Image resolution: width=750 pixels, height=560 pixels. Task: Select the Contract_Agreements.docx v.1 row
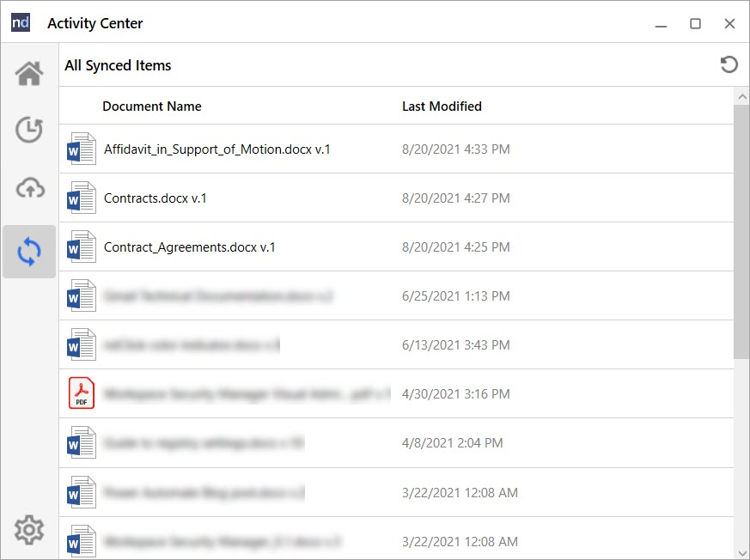click(344, 247)
